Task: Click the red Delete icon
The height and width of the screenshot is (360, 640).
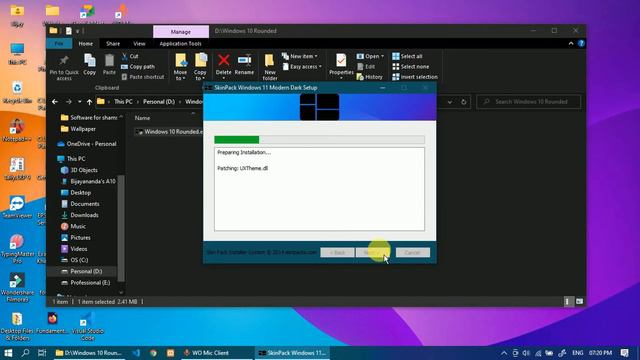Action: click(223, 60)
